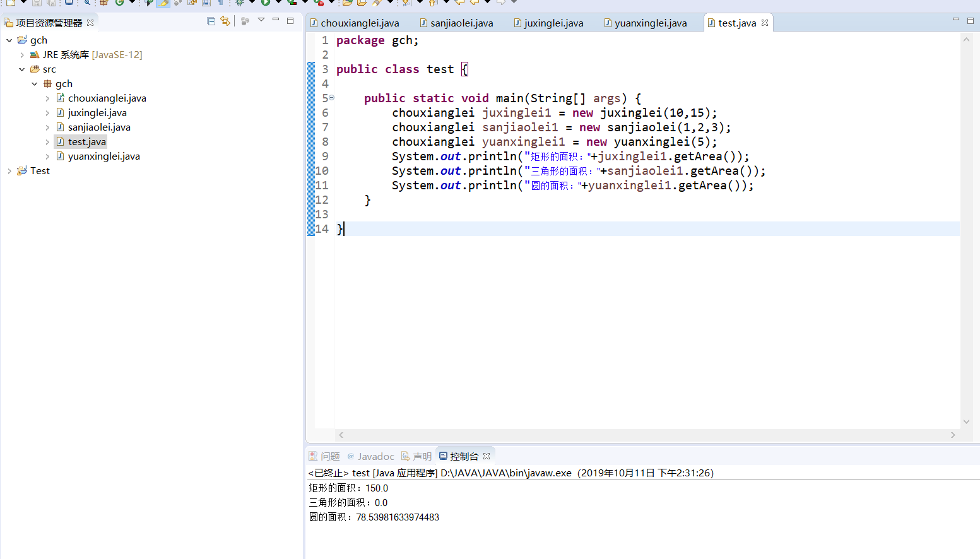Select test.java in the project tree
This screenshot has width=980, height=559.
(x=87, y=142)
